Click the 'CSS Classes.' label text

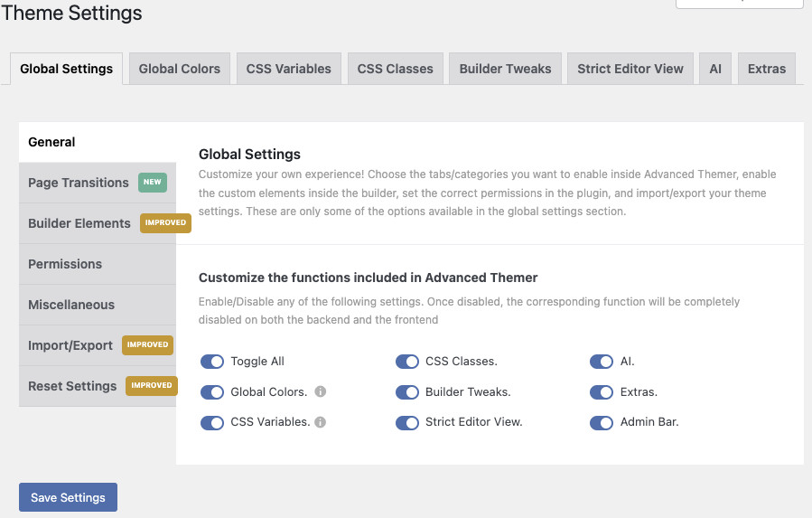point(462,362)
